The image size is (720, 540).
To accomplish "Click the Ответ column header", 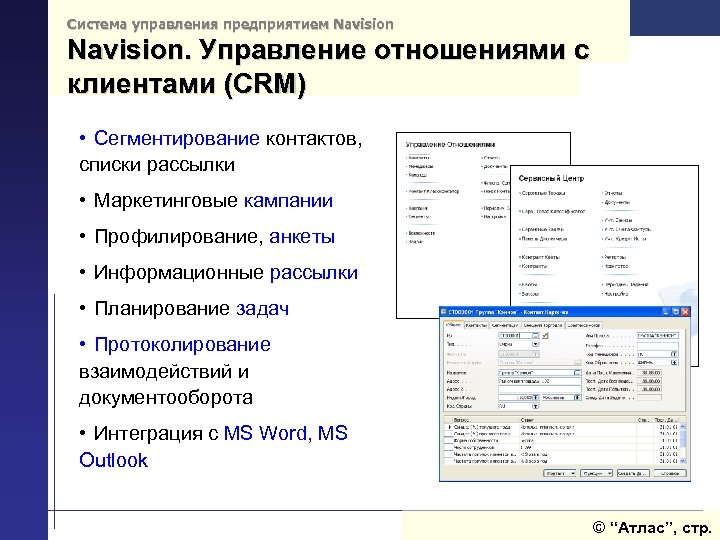I will tap(578, 420).
